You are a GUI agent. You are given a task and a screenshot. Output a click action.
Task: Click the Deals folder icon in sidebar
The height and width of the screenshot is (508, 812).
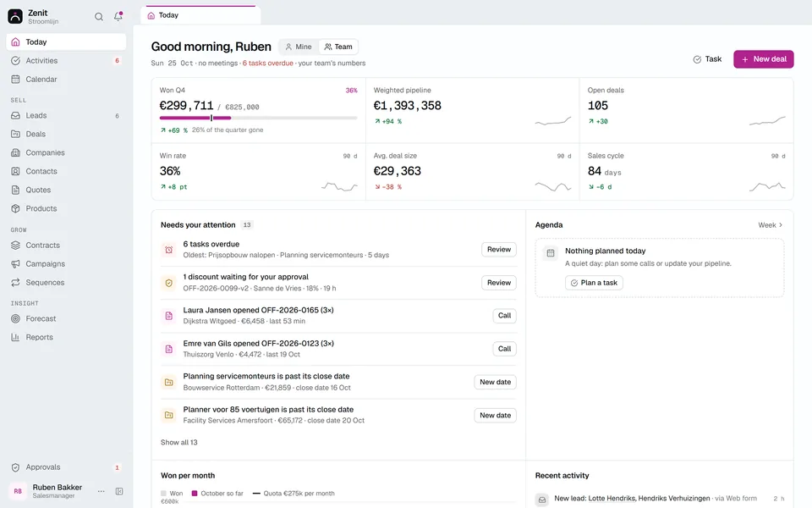pyautogui.click(x=15, y=135)
